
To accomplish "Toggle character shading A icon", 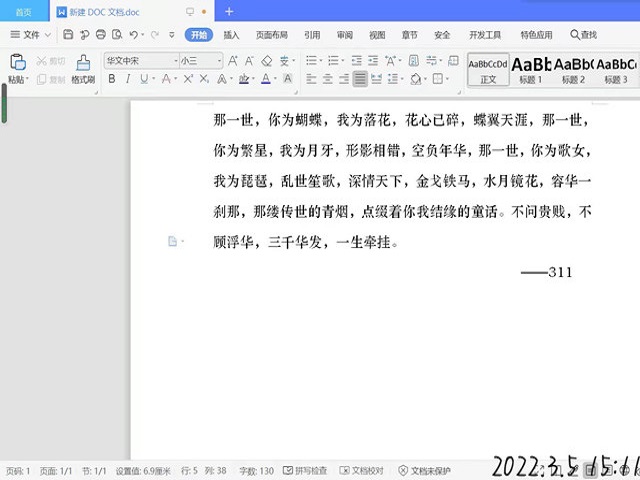I will click(288, 79).
